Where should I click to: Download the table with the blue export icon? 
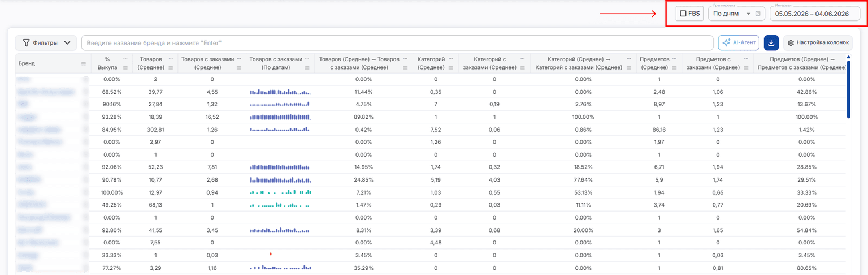[x=771, y=43]
